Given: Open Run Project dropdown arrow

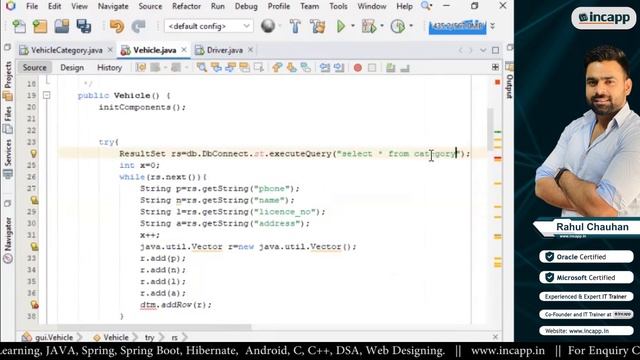Looking at the screenshot, I should pos(353,26).
